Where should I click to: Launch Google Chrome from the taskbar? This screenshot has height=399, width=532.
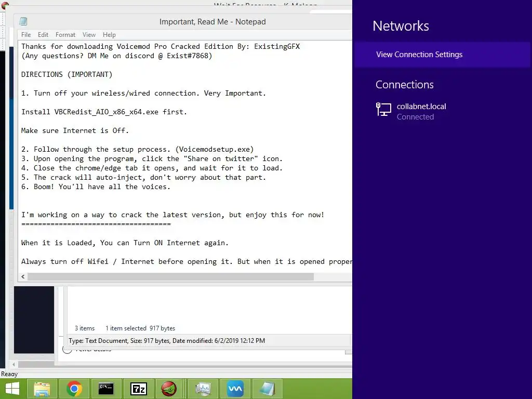tap(74, 389)
